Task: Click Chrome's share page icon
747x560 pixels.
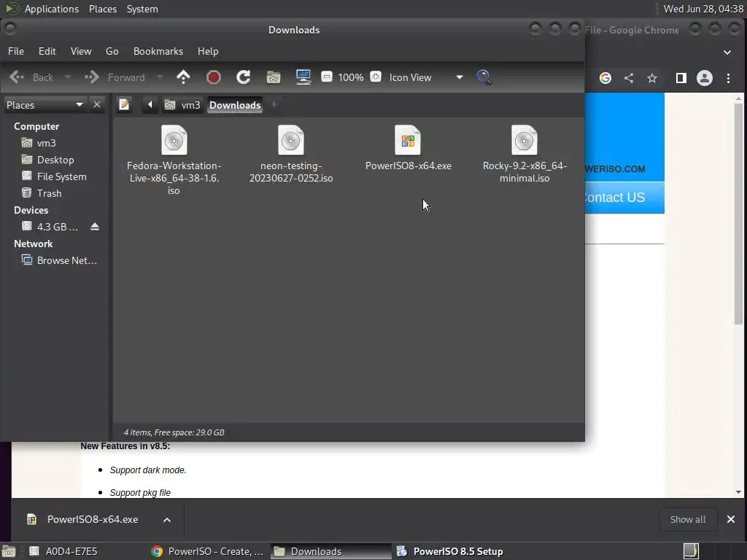Action: click(x=629, y=78)
